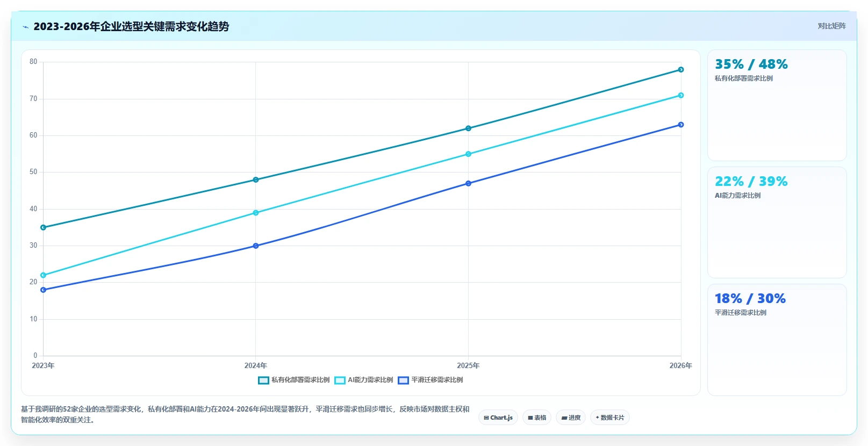Screen dimensions: 868x446
Task: Click the 平滑迁移需求比例 legend label
Action: coord(437,380)
